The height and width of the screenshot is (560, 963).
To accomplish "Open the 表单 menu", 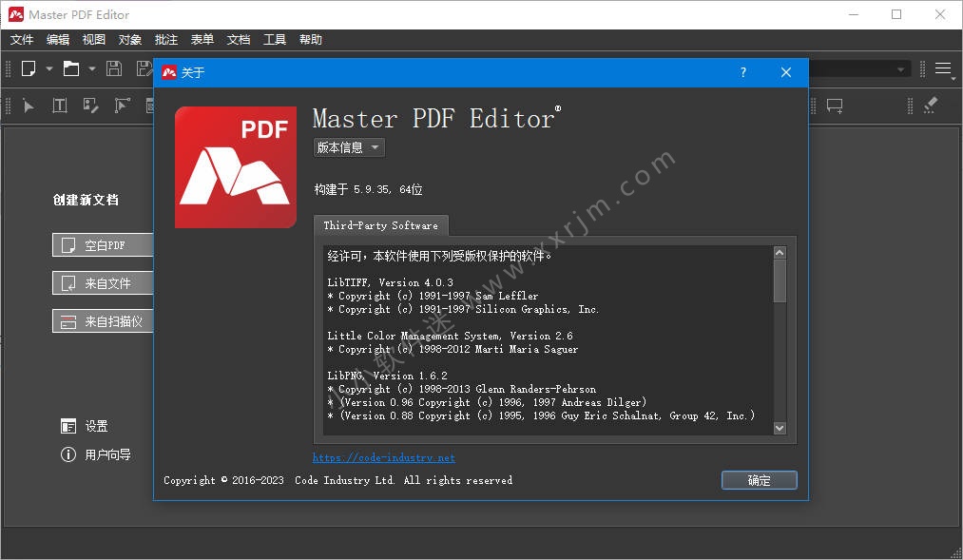I will (202, 40).
